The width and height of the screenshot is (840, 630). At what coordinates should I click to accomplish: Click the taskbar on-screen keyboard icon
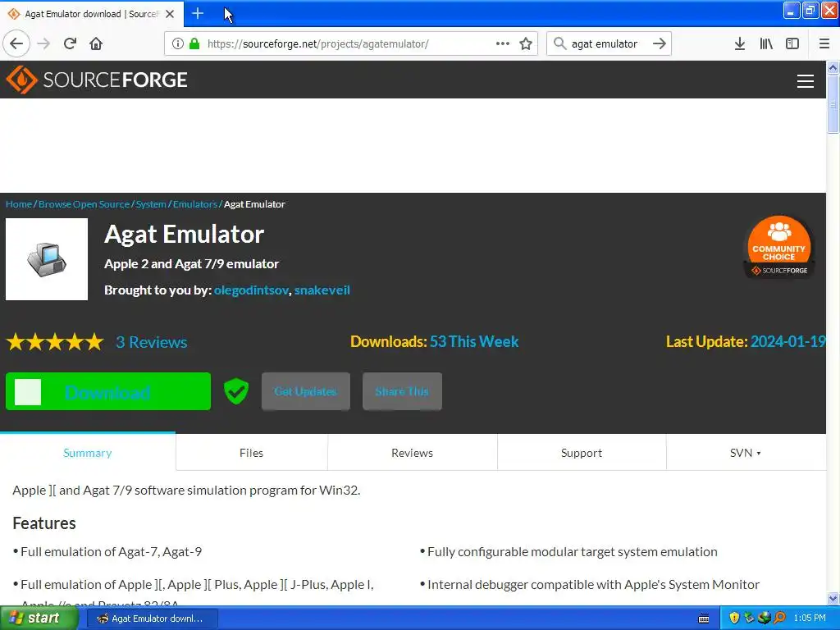[x=704, y=619]
